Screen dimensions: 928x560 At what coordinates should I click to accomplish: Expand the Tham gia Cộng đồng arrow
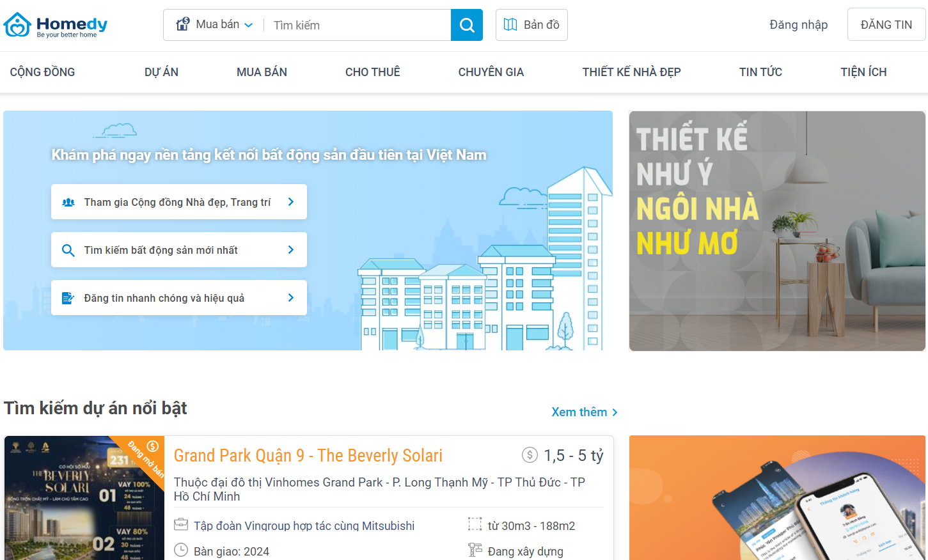pyautogui.click(x=291, y=202)
